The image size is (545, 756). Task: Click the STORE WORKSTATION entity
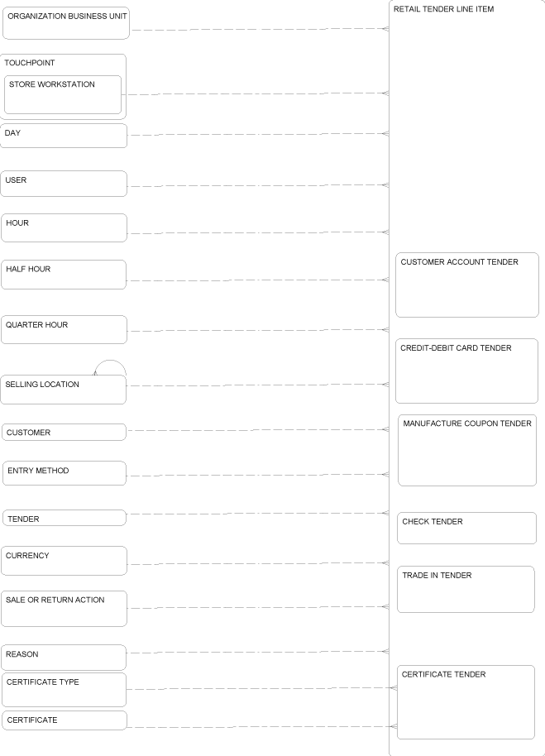[x=63, y=94]
